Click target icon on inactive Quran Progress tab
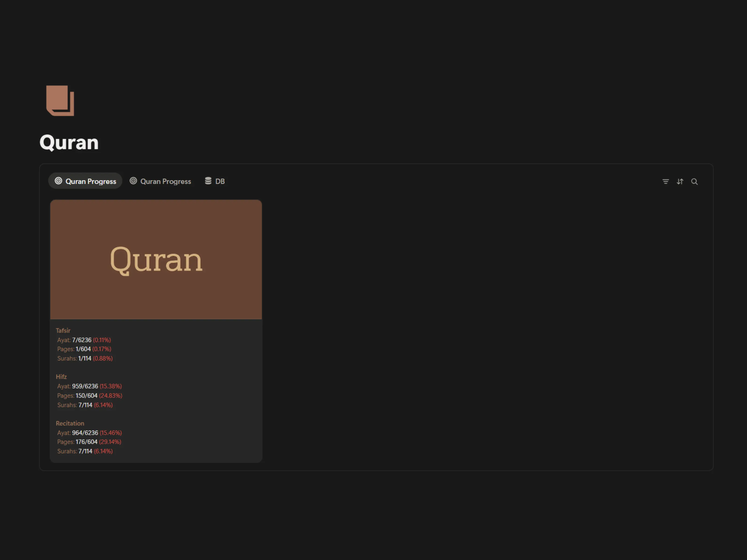Image resolution: width=747 pixels, height=560 pixels. point(133,181)
